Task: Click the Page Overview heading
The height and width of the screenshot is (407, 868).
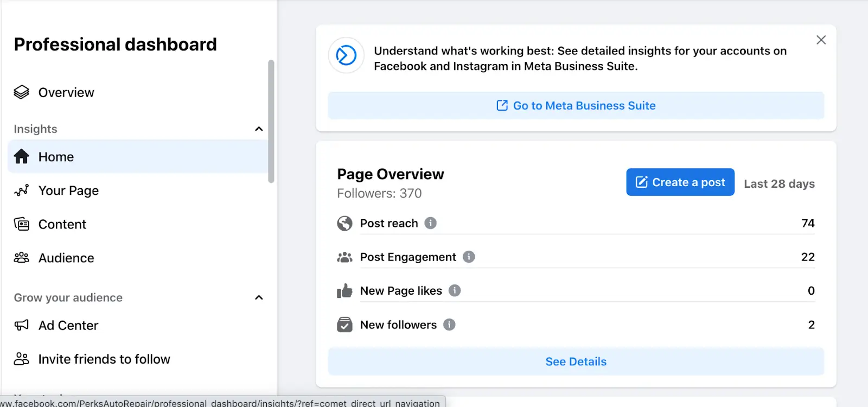Action: point(391,174)
